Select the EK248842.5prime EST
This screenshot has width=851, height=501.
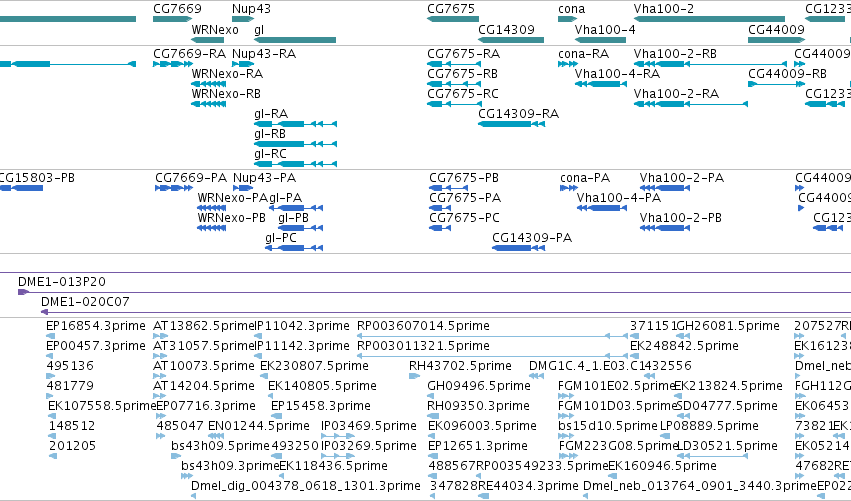coord(636,356)
